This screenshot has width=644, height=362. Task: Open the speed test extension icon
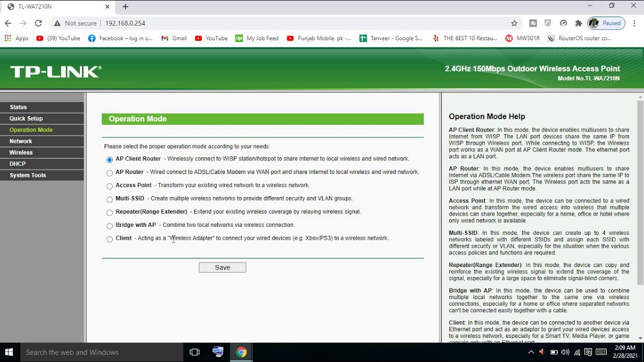[563, 23]
